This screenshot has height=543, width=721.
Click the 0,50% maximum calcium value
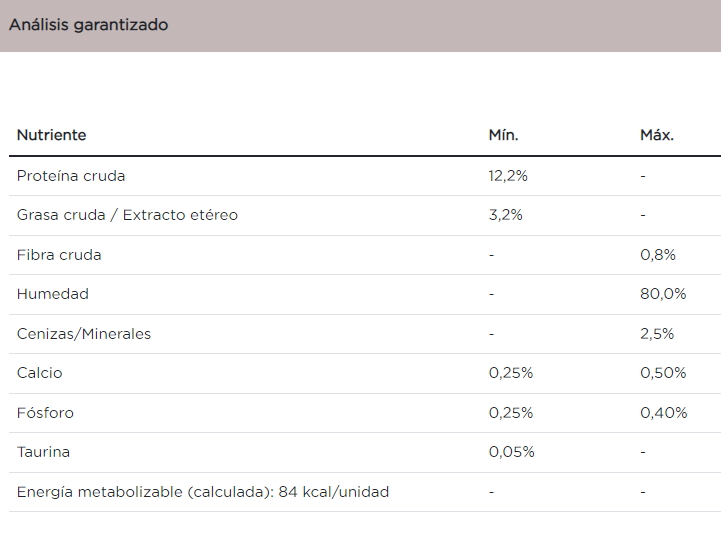pos(663,373)
